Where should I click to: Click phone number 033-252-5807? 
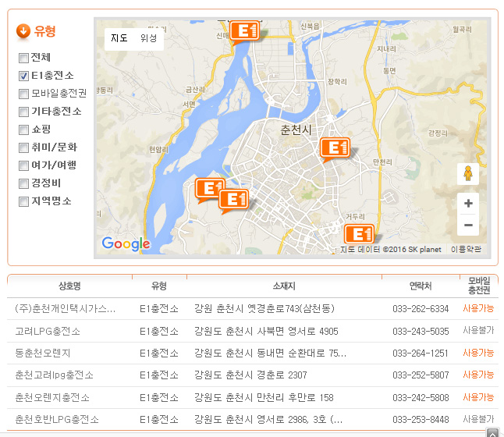[x=421, y=375]
